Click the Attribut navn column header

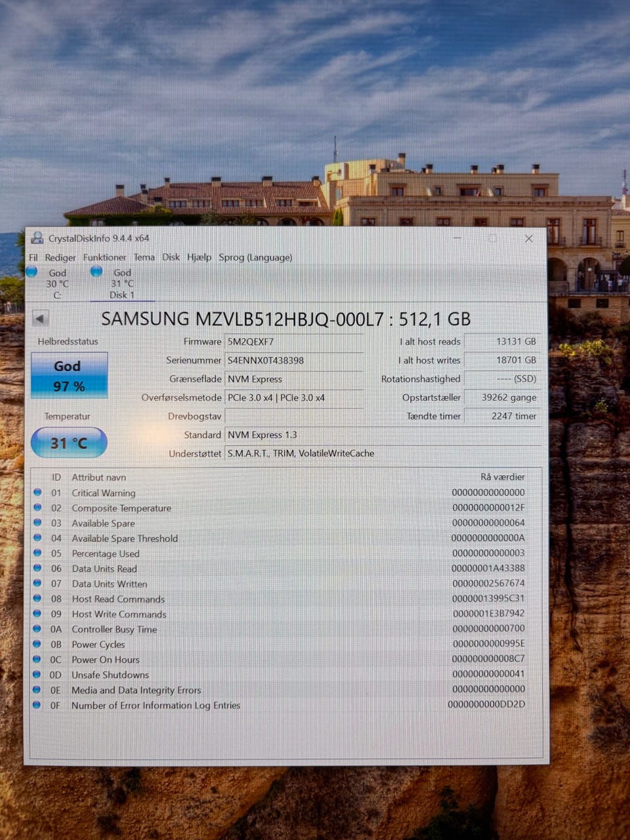coord(98,477)
